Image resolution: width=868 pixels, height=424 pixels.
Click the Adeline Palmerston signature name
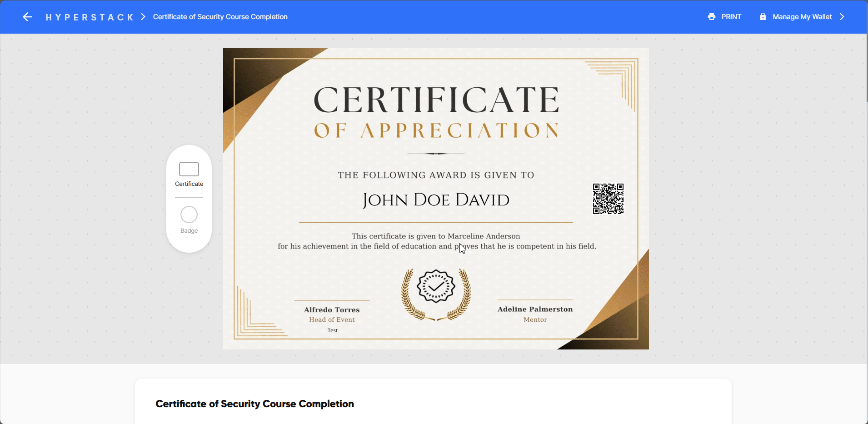tap(535, 309)
